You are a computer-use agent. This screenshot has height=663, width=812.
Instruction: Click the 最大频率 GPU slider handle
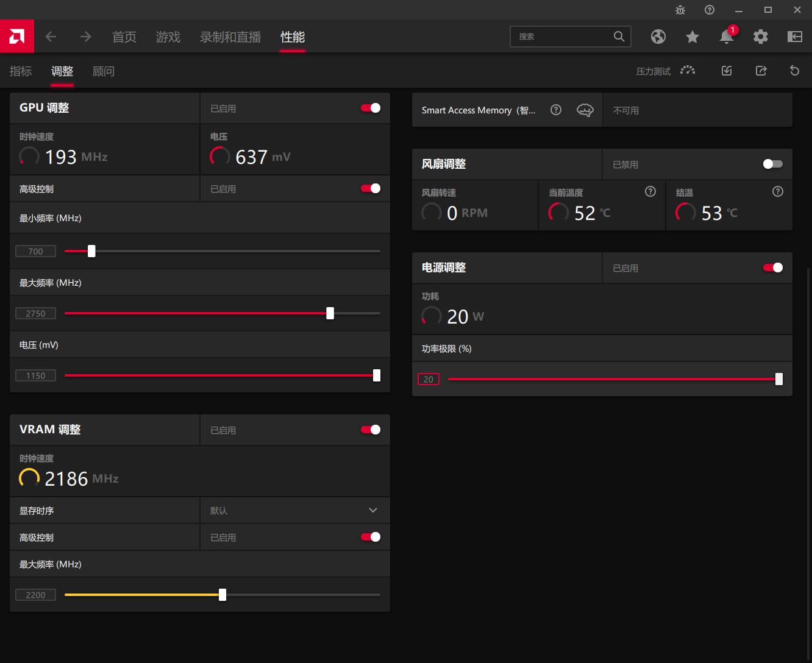click(x=330, y=313)
